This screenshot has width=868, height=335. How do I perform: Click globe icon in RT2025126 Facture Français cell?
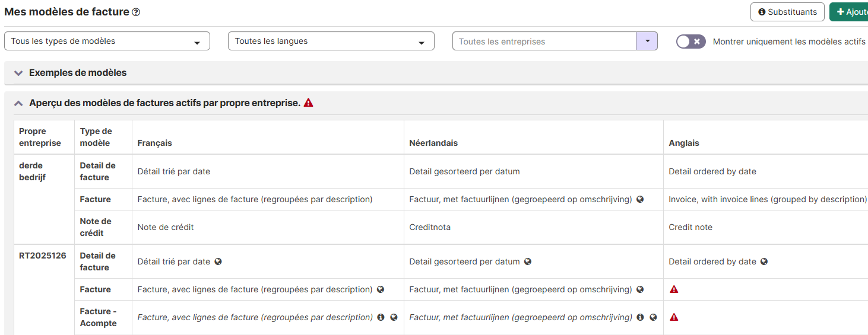click(x=381, y=289)
